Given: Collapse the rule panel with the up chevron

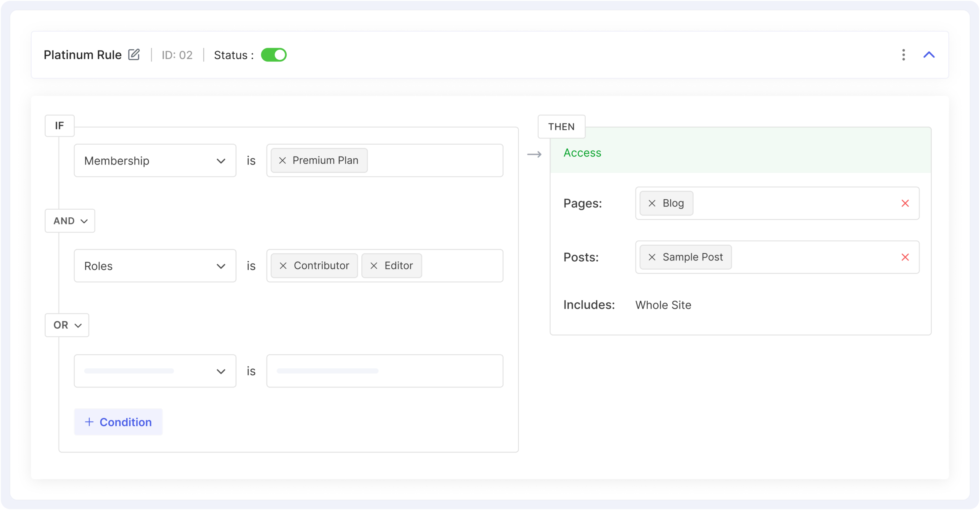Looking at the screenshot, I should pyautogui.click(x=929, y=55).
